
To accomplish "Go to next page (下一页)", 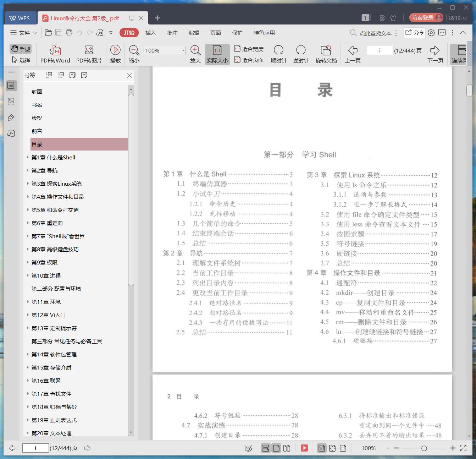I will pyautogui.click(x=435, y=54).
